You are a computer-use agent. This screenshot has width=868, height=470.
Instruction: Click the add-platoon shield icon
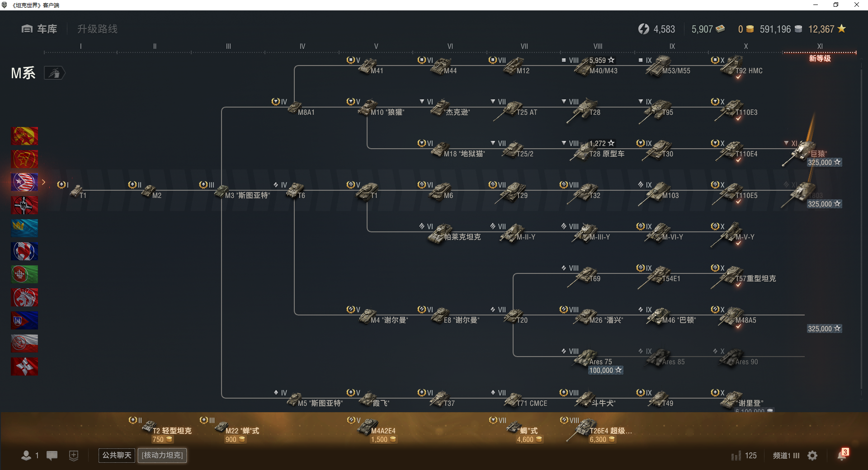coord(74,456)
